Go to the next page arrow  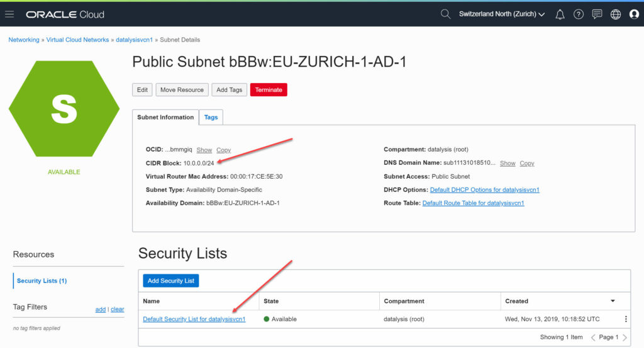(x=625, y=337)
